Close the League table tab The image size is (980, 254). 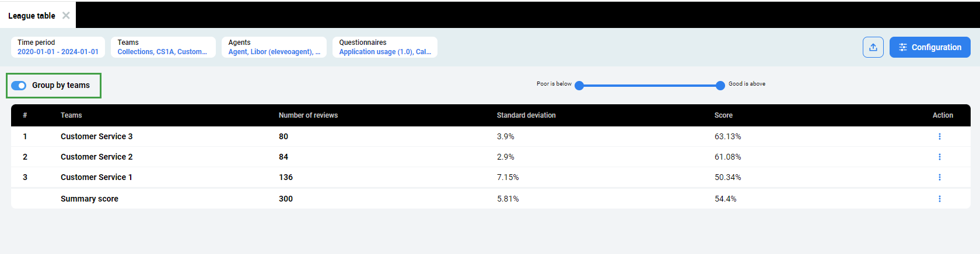(x=66, y=16)
